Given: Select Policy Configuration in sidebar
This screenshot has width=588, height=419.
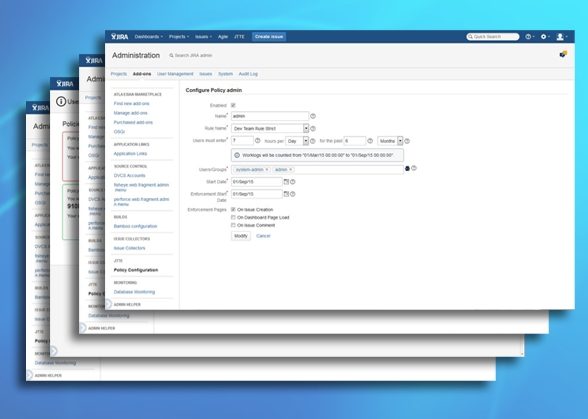Looking at the screenshot, I should coord(136,270).
